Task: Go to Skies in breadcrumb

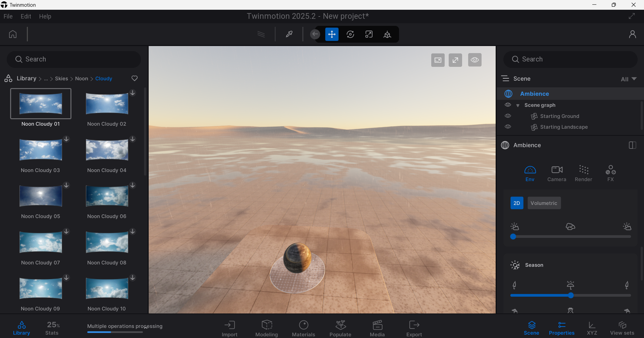Action: point(61,79)
